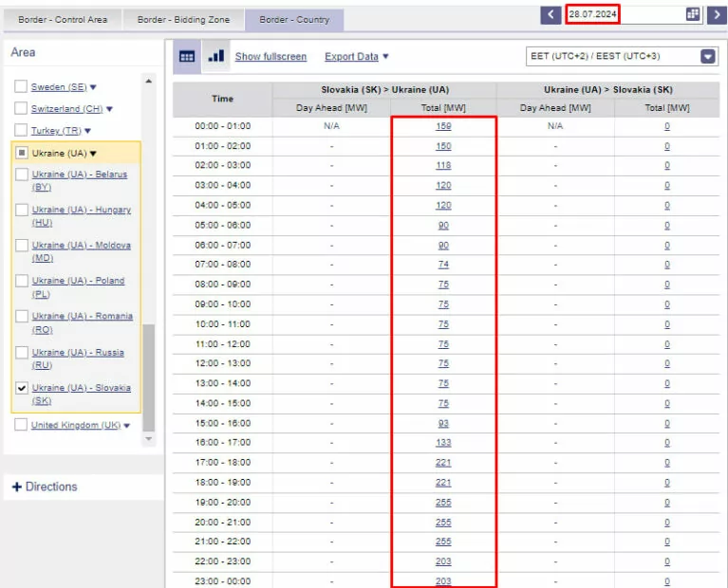
Task: Check Ukraine (UA) - Hungary (HU) box
Action: 22,210
